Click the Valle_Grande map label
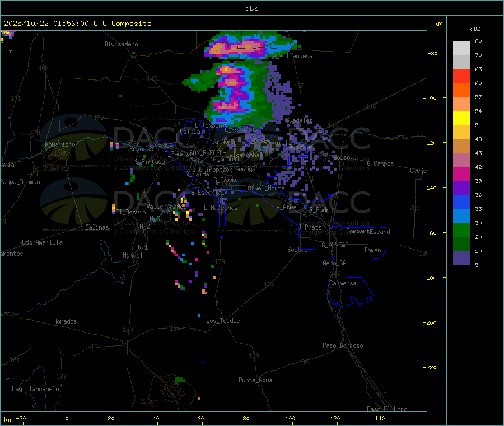 coord(166,207)
